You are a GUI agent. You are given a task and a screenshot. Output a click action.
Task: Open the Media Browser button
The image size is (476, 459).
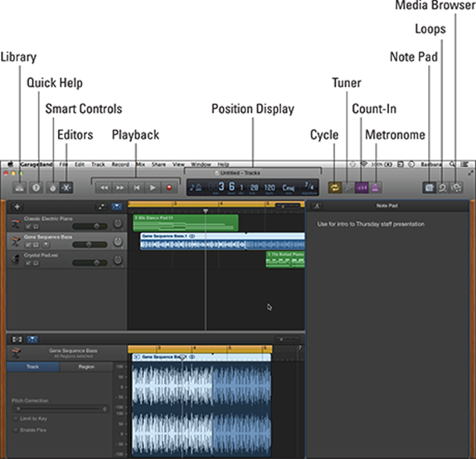click(456, 188)
